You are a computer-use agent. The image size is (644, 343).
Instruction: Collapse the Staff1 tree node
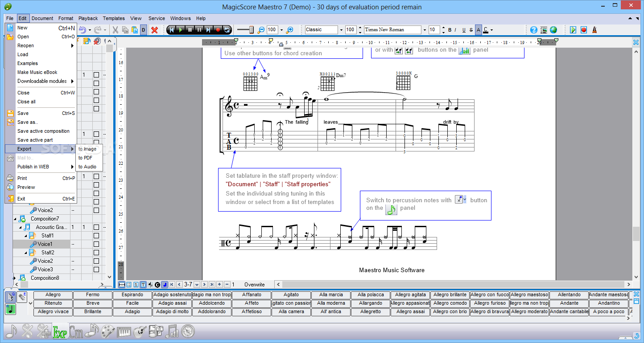[25, 236]
